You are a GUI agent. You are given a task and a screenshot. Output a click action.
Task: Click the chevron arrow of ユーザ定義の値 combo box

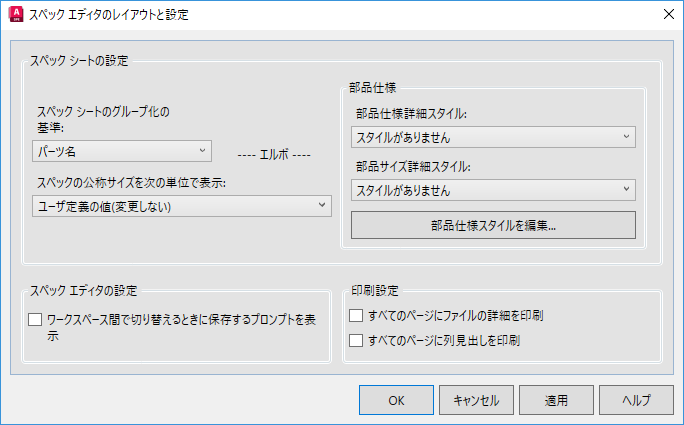(321, 206)
